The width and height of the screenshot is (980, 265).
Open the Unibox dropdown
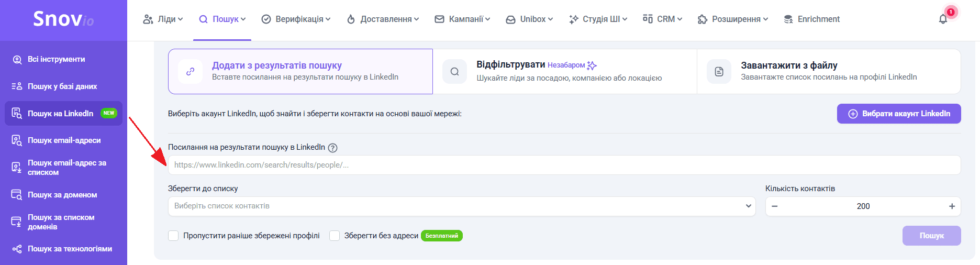pyautogui.click(x=529, y=19)
